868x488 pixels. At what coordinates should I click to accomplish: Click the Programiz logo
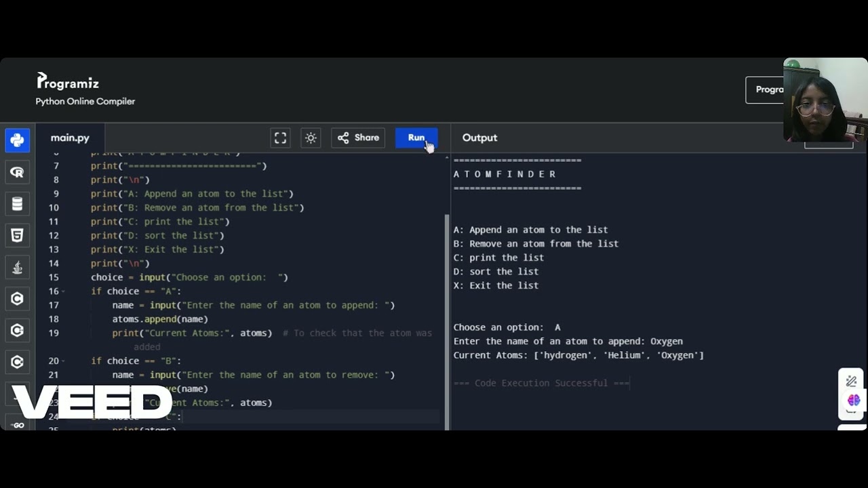pyautogui.click(x=68, y=81)
